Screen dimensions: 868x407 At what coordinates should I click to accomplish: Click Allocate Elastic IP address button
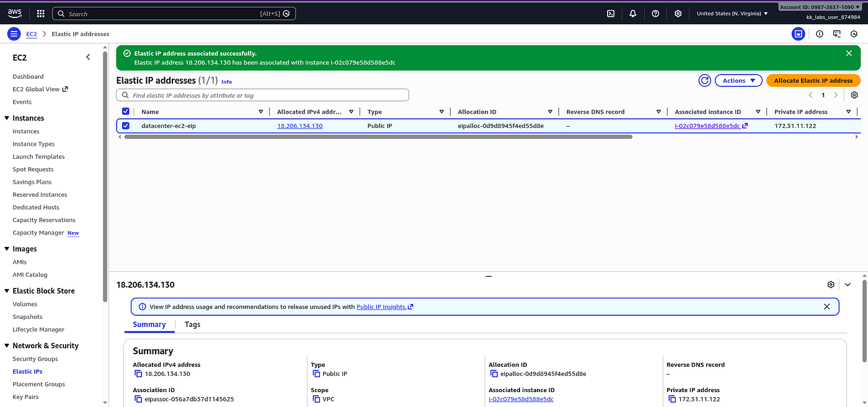tap(813, 81)
